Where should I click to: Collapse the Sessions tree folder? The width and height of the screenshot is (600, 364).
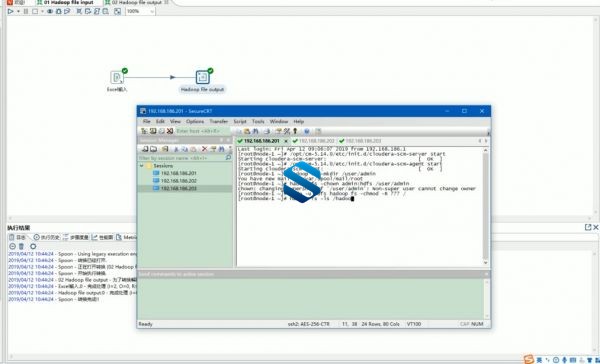coord(142,166)
